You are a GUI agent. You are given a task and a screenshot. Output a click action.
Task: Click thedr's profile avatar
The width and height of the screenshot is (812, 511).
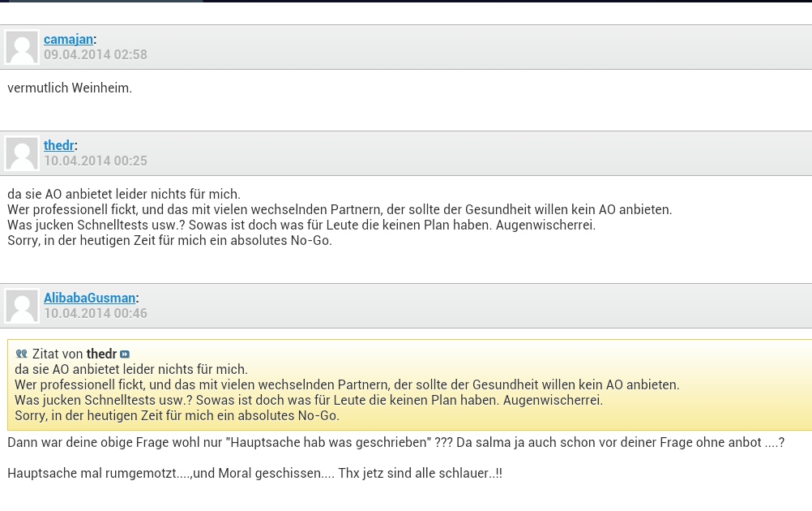(x=22, y=153)
